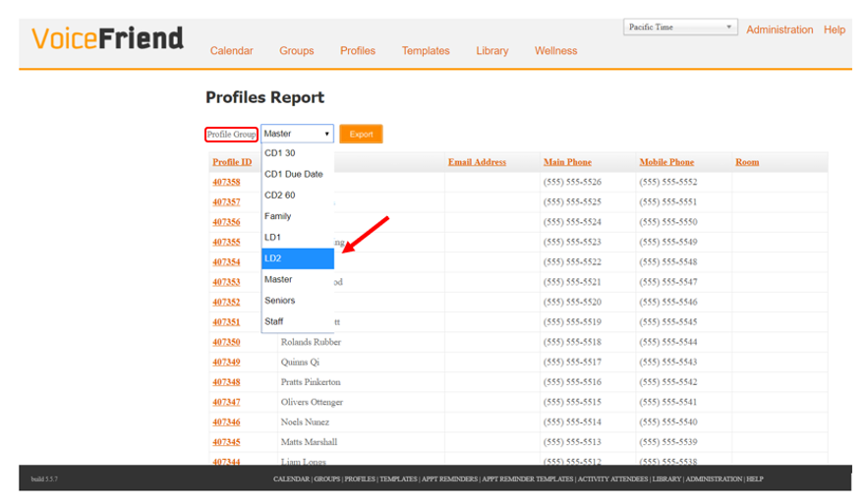Open the Administration link at top right

(x=780, y=29)
